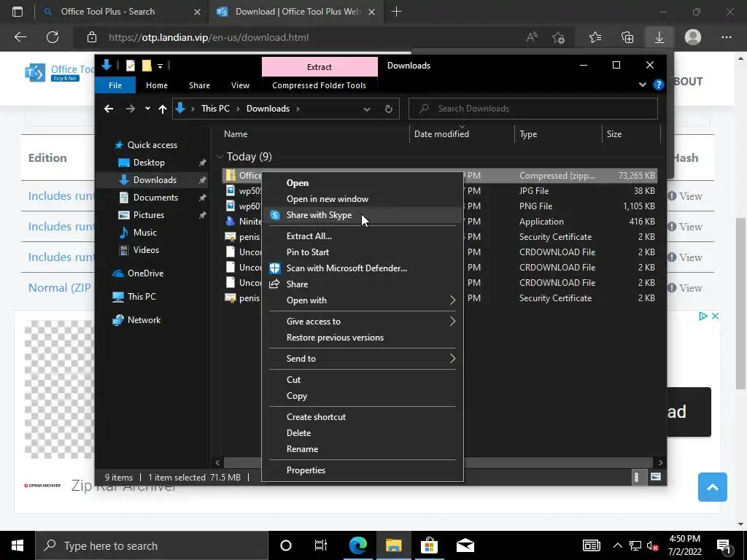Click muted volume icon in system tray
The width and height of the screenshot is (747, 560).
(652, 545)
